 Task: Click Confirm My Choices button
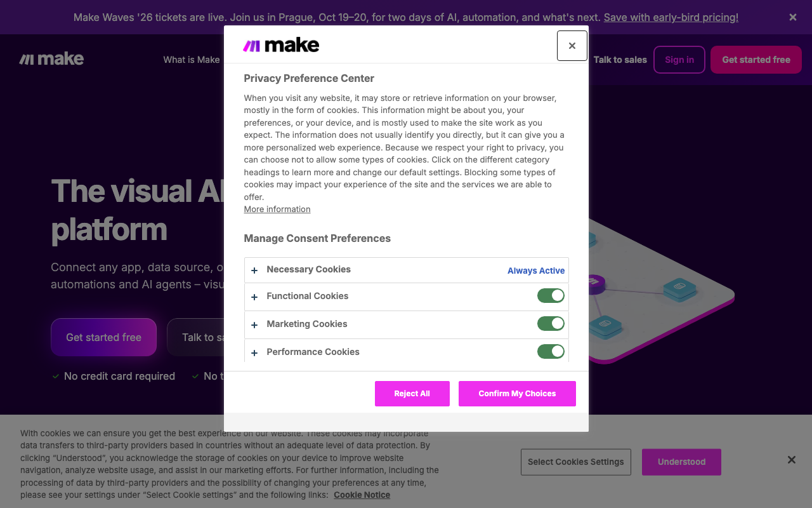click(517, 394)
